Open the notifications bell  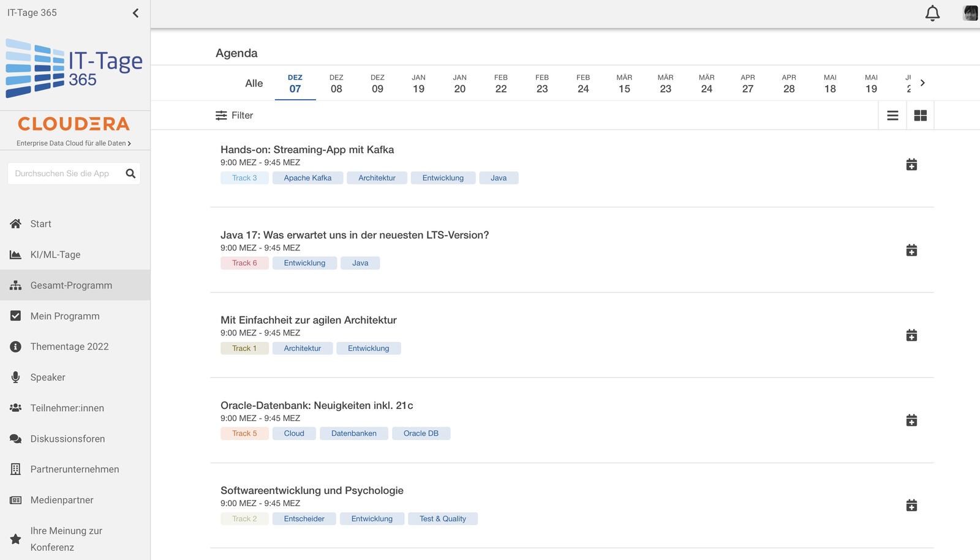click(932, 13)
